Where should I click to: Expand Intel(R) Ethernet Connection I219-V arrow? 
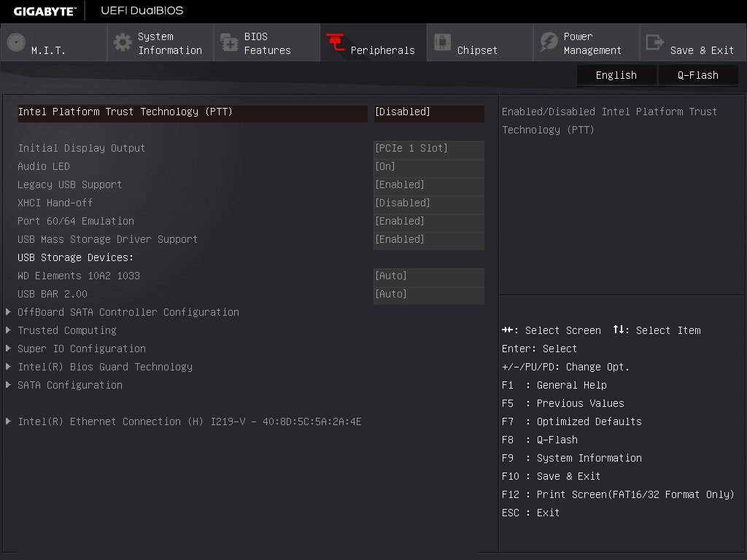(x=8, y=421)
